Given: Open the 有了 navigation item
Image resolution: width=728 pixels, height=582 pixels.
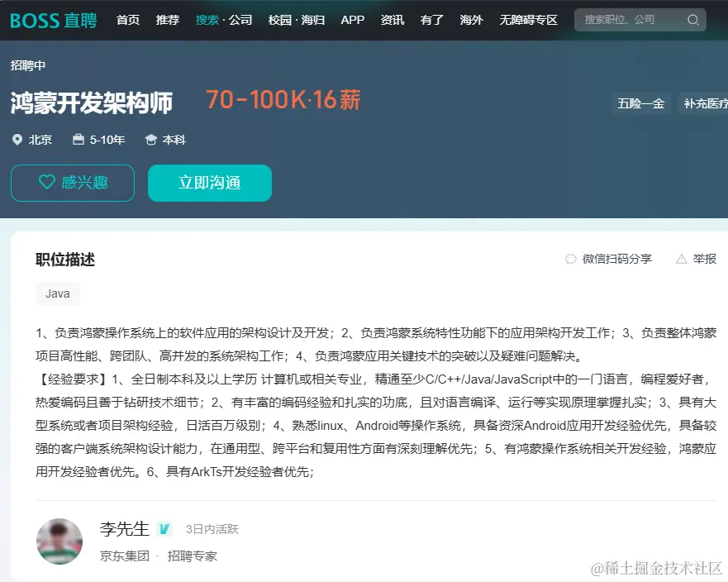Looking at the screenshot, I should [432, 20].
